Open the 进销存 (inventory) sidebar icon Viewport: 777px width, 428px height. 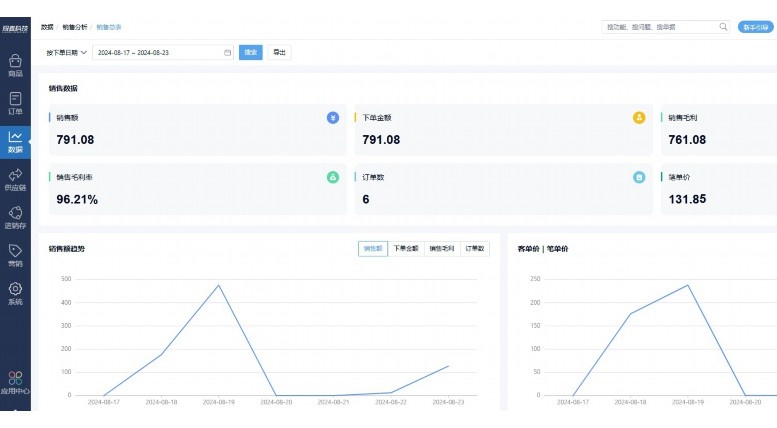[15, 217]
